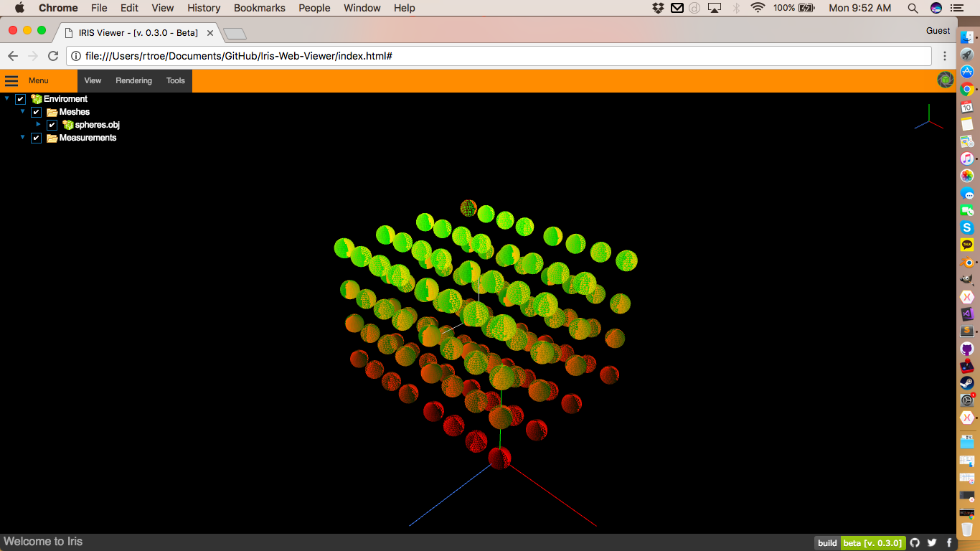This screenshot has height=551, width=980.
Task: Uncheck the Enviroment visibility checkbox
Action: [21, 99]
